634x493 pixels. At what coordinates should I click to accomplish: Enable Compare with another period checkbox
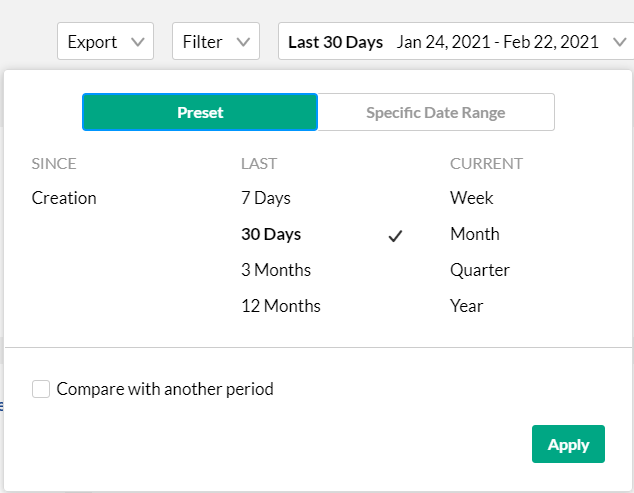click(x=41, y=389)
